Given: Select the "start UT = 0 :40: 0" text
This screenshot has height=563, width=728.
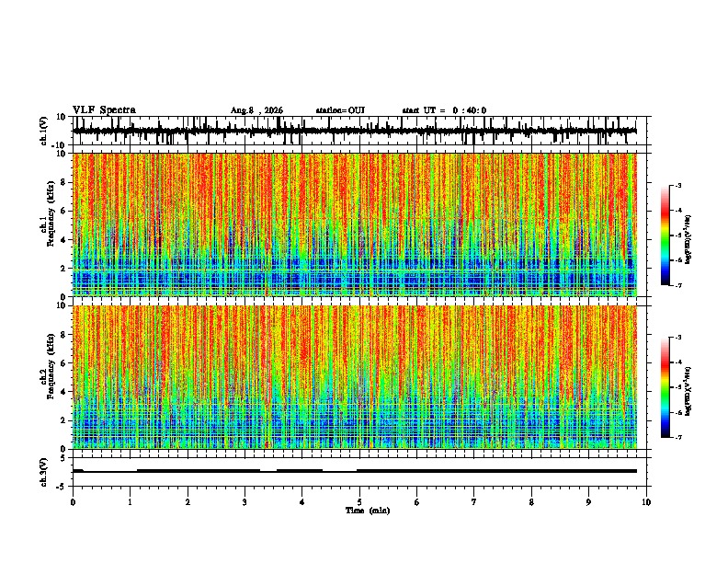Looking at the screenshot, I should point(444,110).
